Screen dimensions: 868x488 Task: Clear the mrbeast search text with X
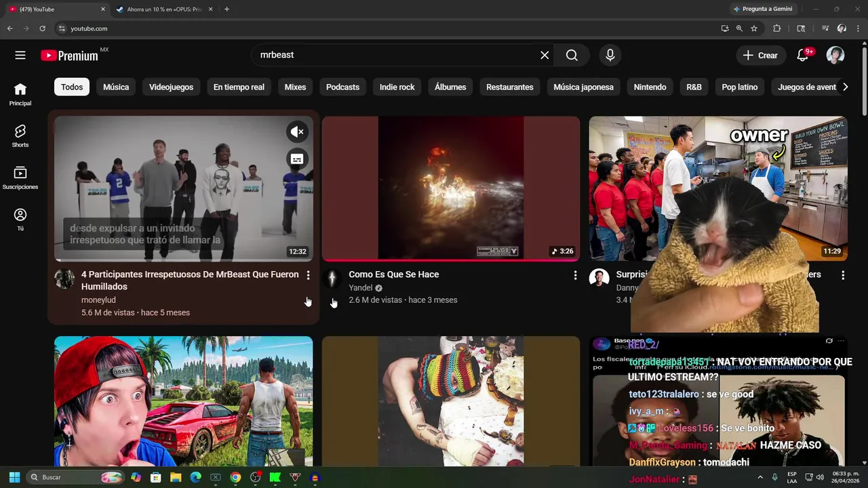point(545,56)
